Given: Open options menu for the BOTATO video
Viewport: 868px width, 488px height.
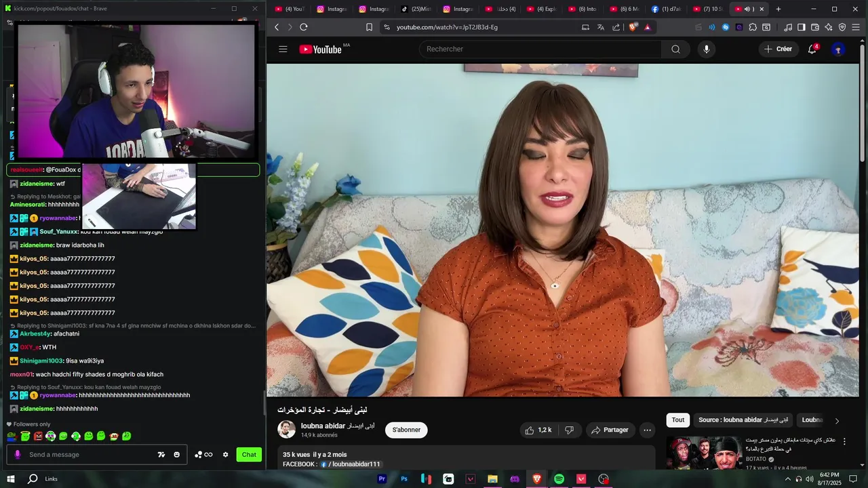Looking at the screenshot, I should click(844, 441).
